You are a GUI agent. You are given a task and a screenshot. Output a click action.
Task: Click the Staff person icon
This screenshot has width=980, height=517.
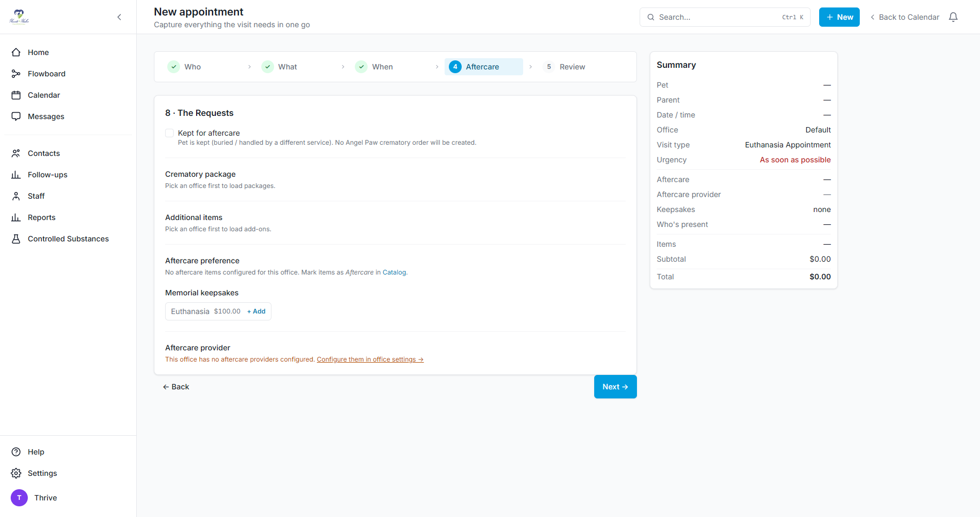[16, 196]
